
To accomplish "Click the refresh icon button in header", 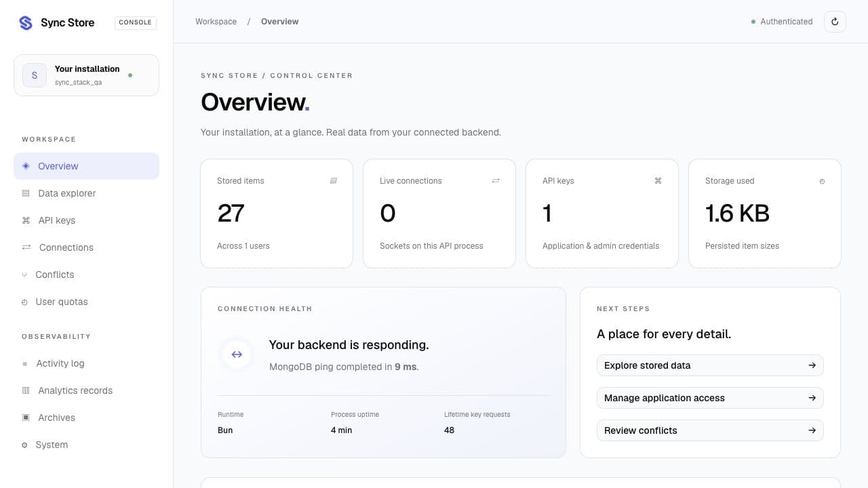I will (835, 22).
